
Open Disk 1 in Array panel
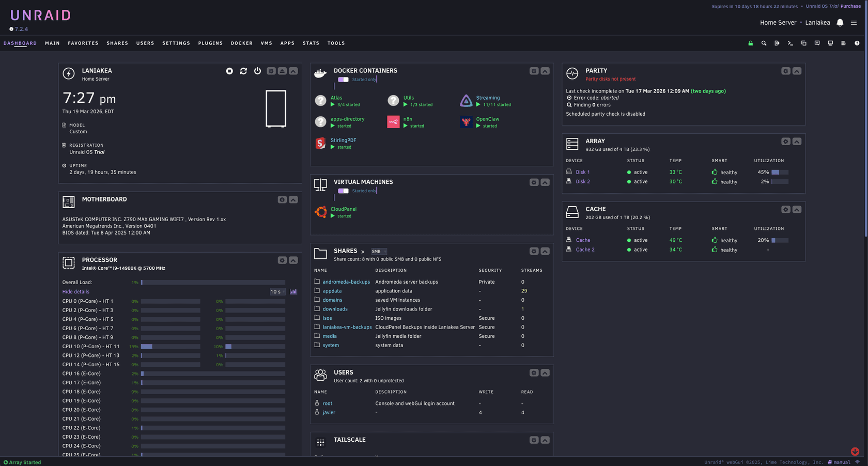coord(583,172)
